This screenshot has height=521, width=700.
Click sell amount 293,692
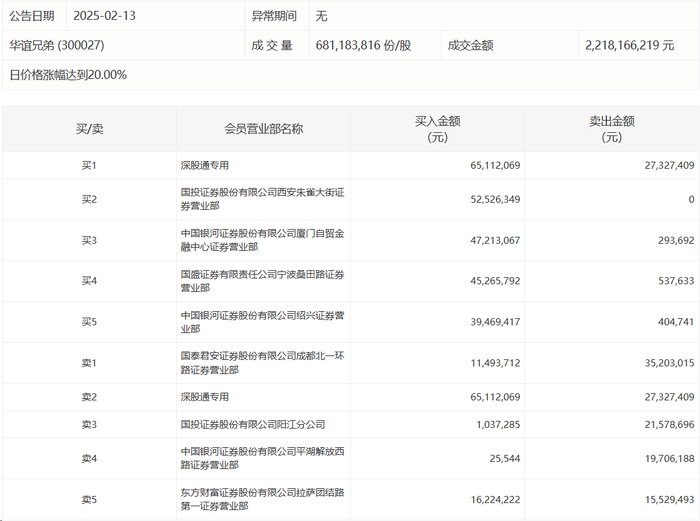[676, 240]
